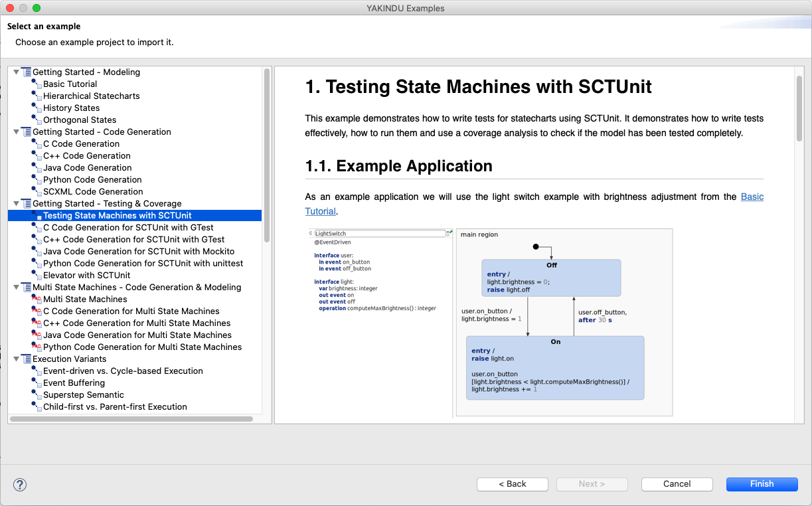Select Hierarchical Statecharts example
The height and width of the screenshot is (506, 812).
tap(91, 96)
